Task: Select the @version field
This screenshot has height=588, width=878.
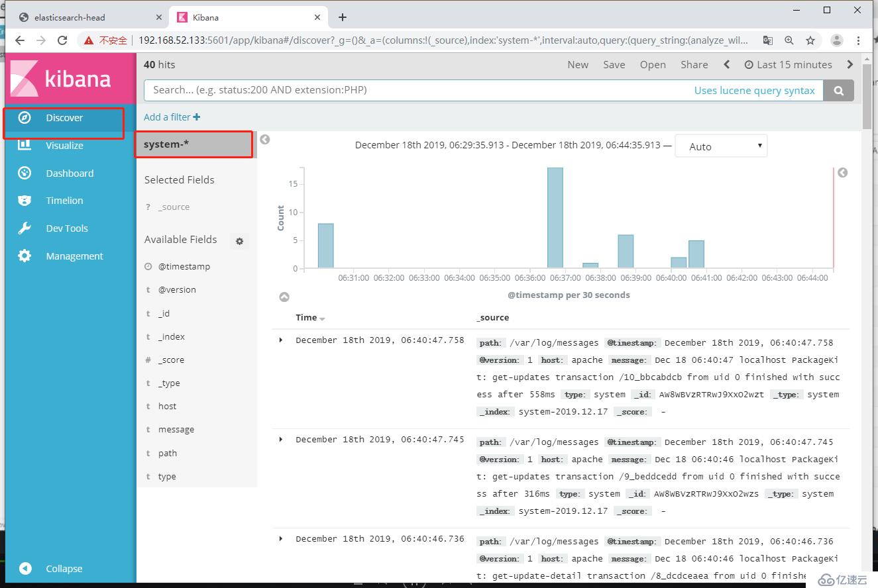Action: 177,290
